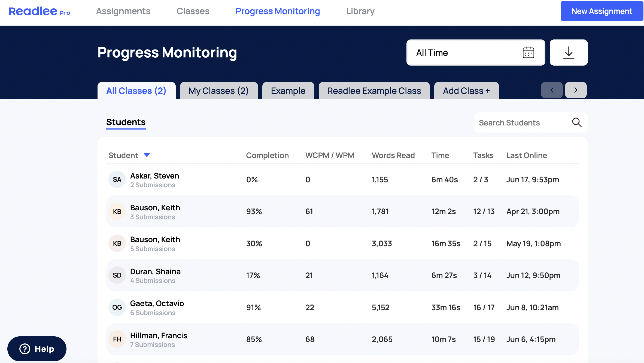
Task: Open Bauson, Keith with 3 Submissions
Action: (x=342, y=211)
